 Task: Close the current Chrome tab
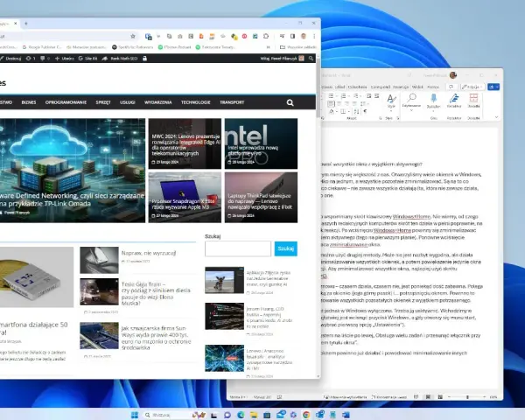pos(16,24)
